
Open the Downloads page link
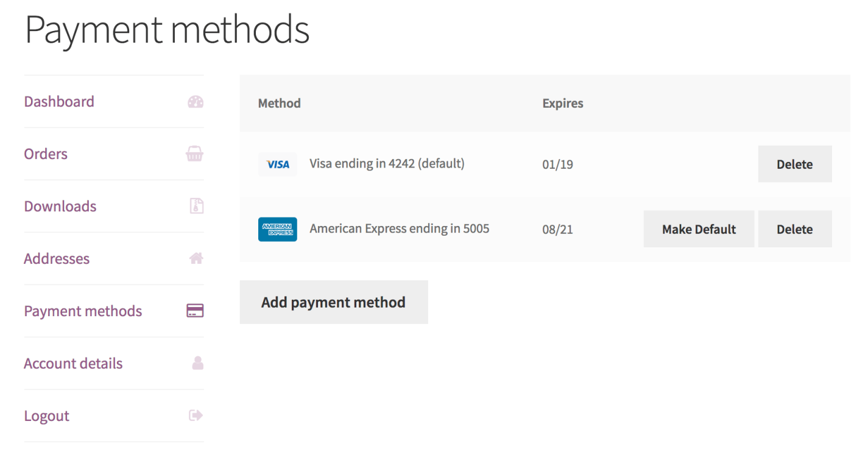pyautogui.click(x=60, y=207)
